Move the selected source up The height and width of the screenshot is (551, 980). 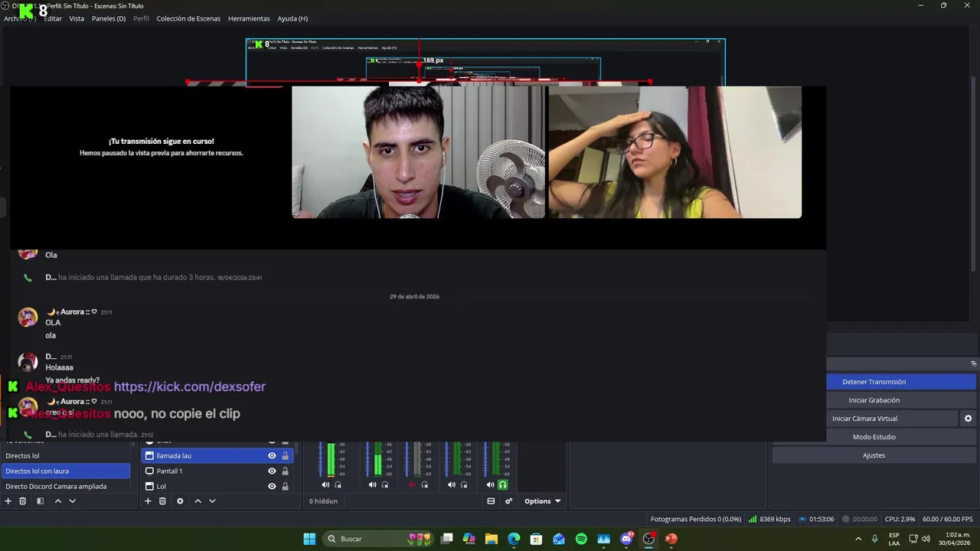(198, 501)
